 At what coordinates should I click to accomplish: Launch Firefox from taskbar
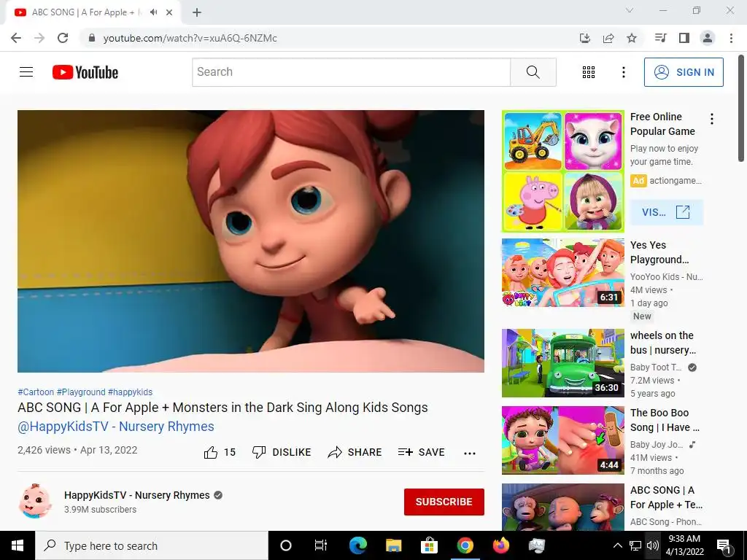(501, 545)
